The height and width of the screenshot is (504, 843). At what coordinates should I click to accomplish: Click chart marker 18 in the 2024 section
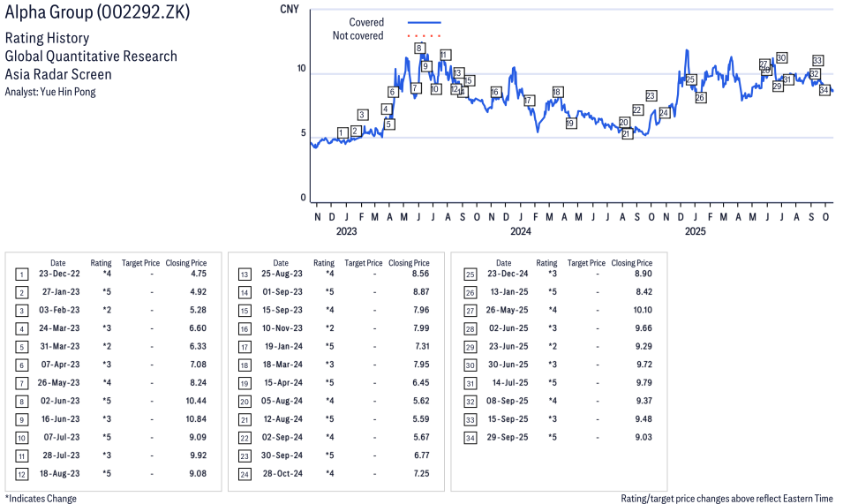point(557,92)
